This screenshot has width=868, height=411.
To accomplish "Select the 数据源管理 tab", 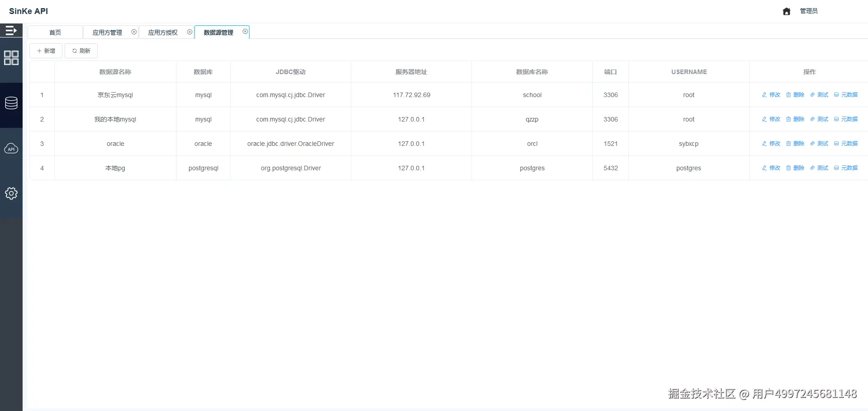I will 218,33.
